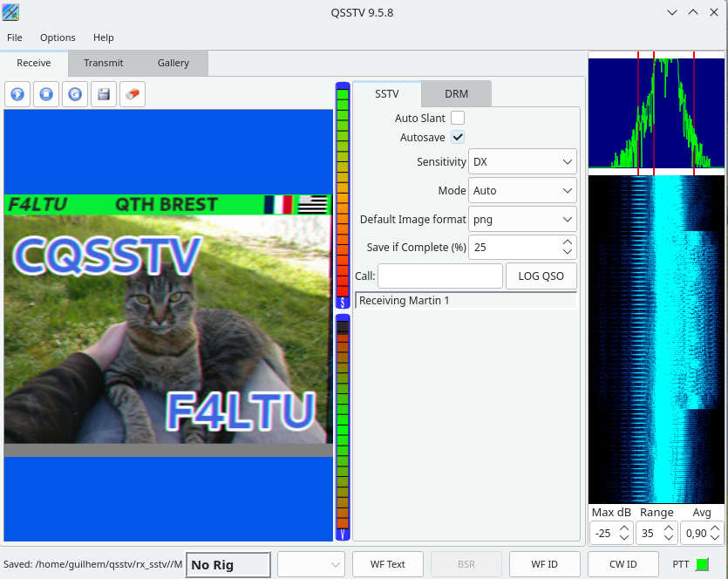Click the QSSTV application icon in title bar
Viewport: 728px width, 579px height.
point(10,12)
